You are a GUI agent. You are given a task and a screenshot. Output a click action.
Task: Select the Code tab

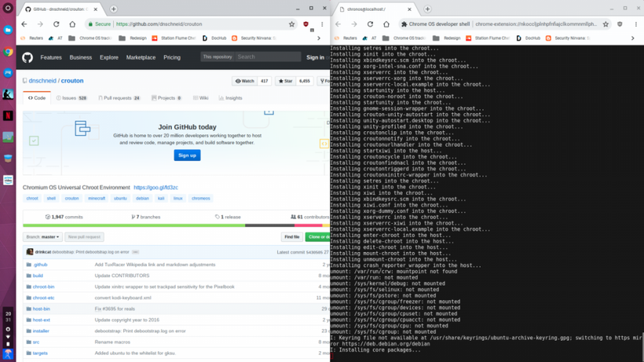tap(37, 98)
